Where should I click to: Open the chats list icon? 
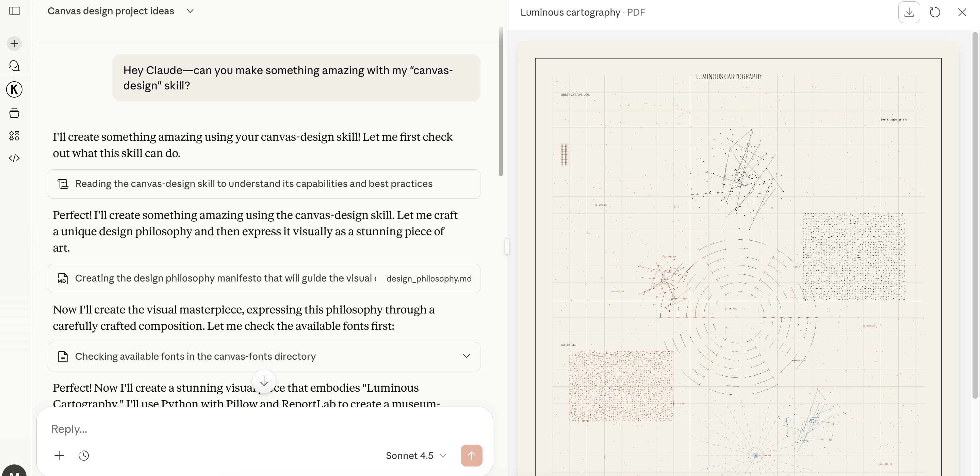[14, 66]
